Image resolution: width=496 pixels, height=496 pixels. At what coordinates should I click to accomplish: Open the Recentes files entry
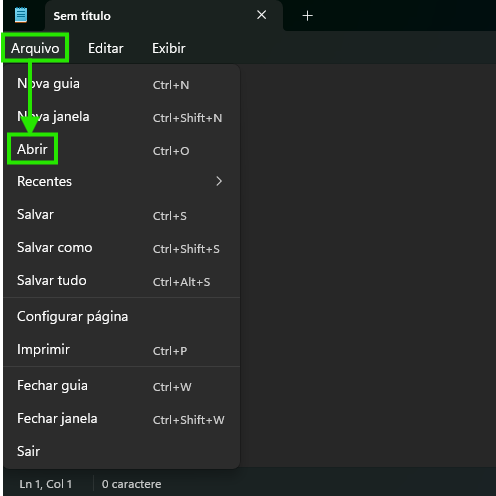(x=122, y=182)
